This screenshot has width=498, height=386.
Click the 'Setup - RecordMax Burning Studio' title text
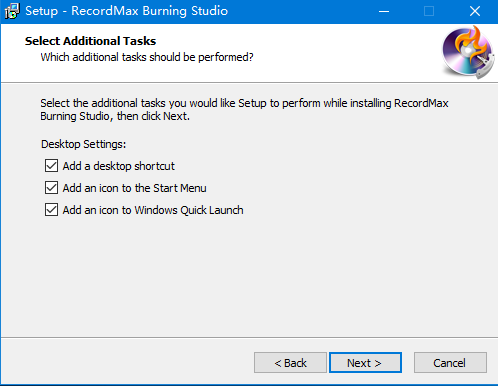pos(127,11)
